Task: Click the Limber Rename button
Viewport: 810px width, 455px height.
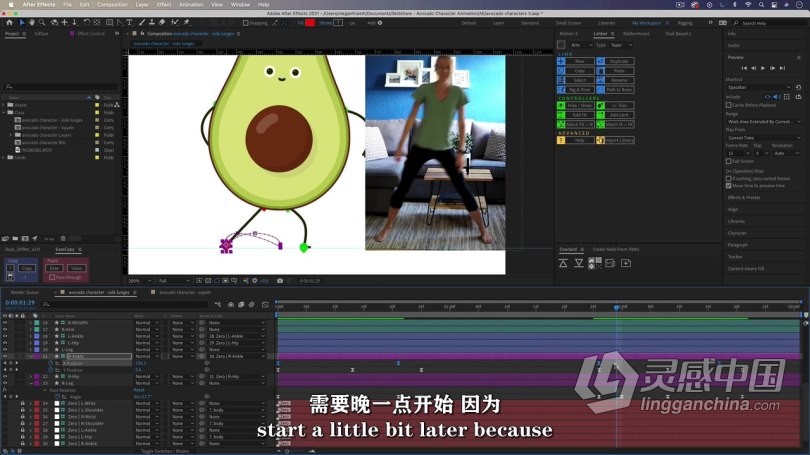Action: [x=619, y=80]
